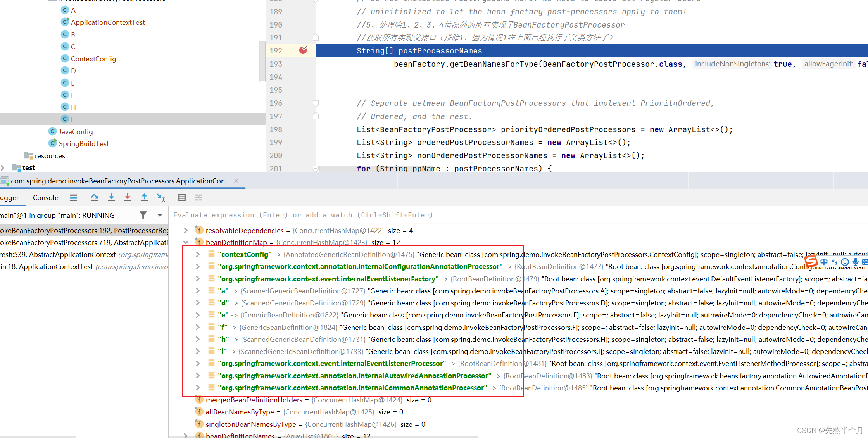This screenshot has height=438, width=868.
Task: Collapse the beanDefinitionMap node
Action: pyautogui.click(x=186, y=242)
